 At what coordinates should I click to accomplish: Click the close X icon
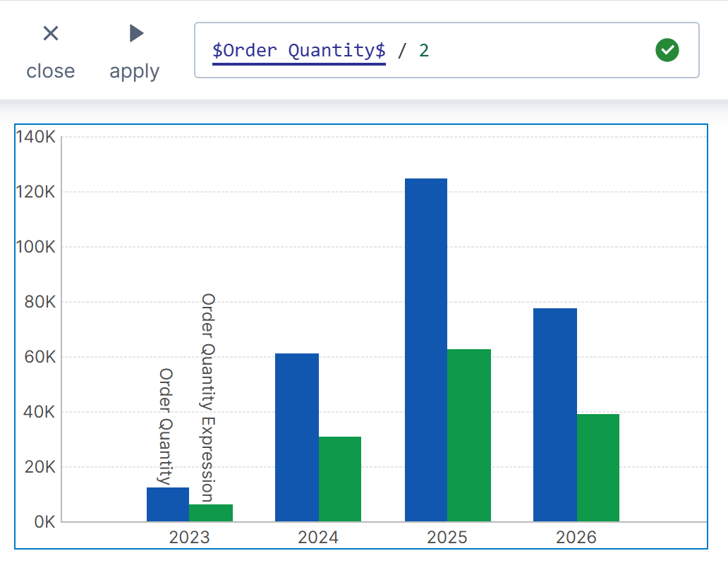click(x=51, y=33)
